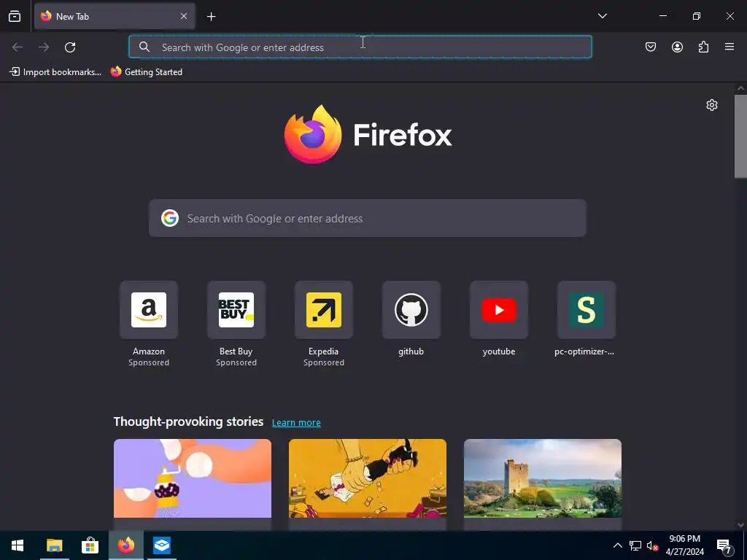Open the hamburger application menu

(729, 47)
